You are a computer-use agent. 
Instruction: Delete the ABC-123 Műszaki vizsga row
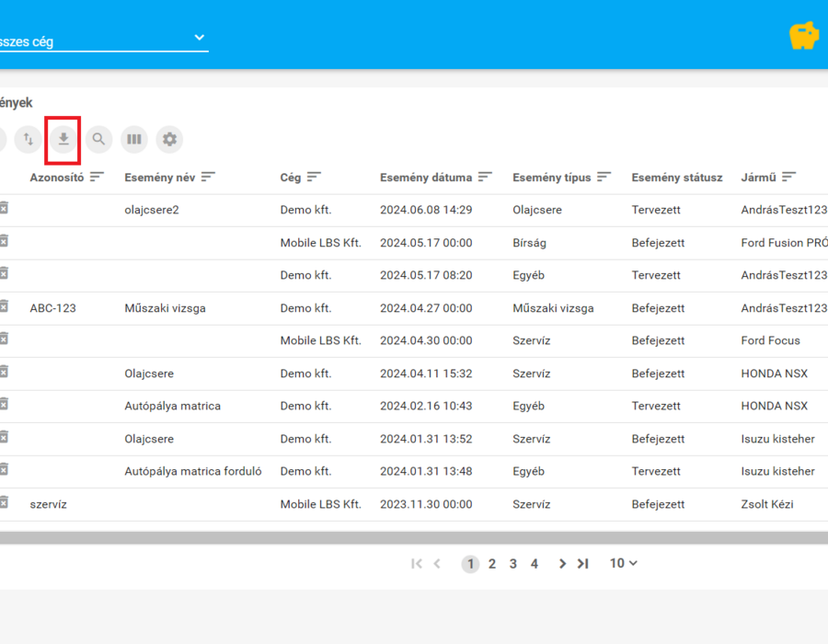coord(4,306)
